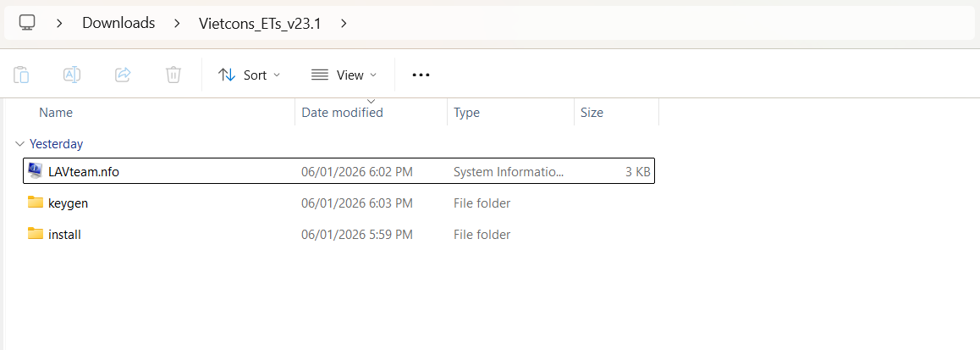This screenshot has width=980, height=350.
Task: Click the keygen folder icon
Action: [x=36, y=203]
